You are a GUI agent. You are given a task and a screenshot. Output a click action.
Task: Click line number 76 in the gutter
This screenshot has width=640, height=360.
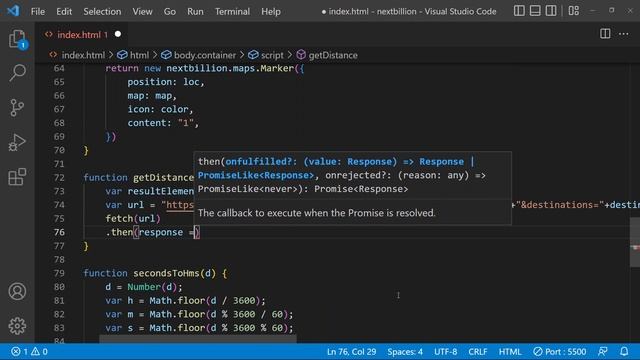click(59, 232)
